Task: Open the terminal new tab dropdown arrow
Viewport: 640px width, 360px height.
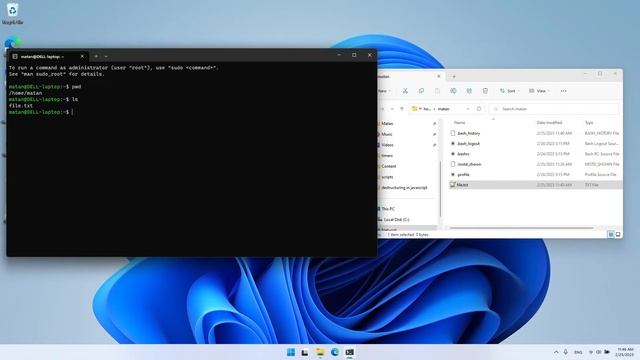Action: point(106,56)
